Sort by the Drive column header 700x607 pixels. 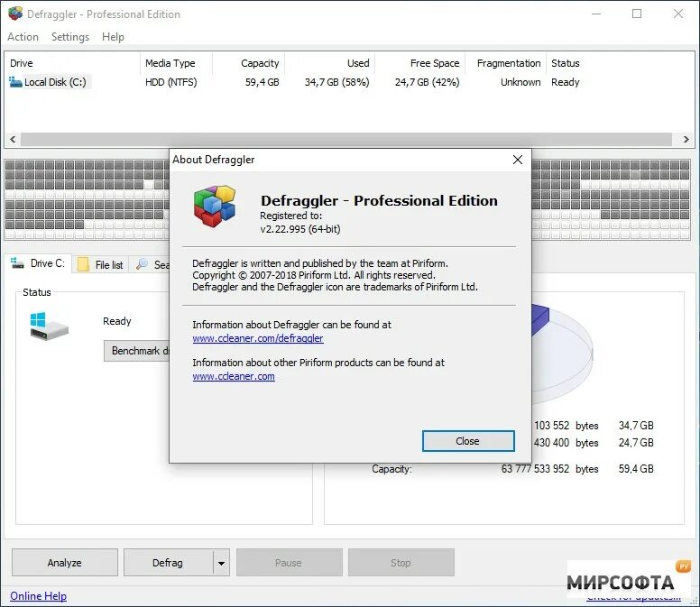[73, 63]
